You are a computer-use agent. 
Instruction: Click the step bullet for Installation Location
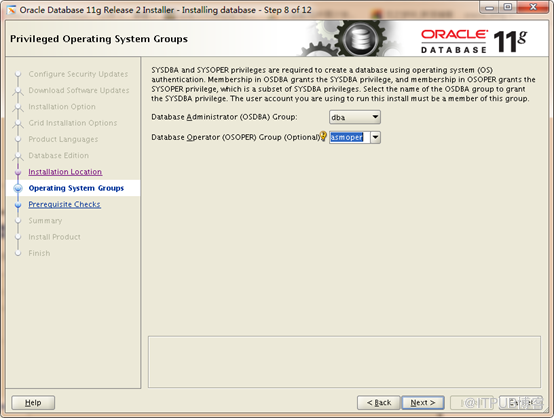click(18, 172)
